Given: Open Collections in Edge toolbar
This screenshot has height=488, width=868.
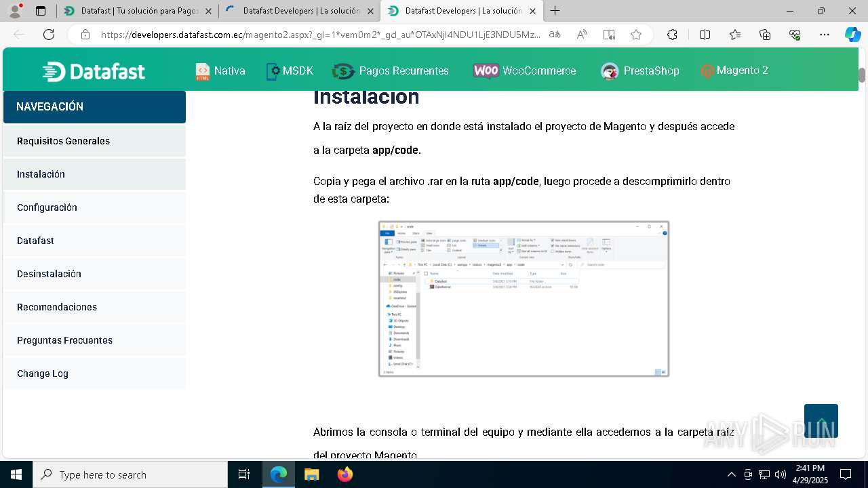Looking at the screenshot, I should click(x=765, y=35).
